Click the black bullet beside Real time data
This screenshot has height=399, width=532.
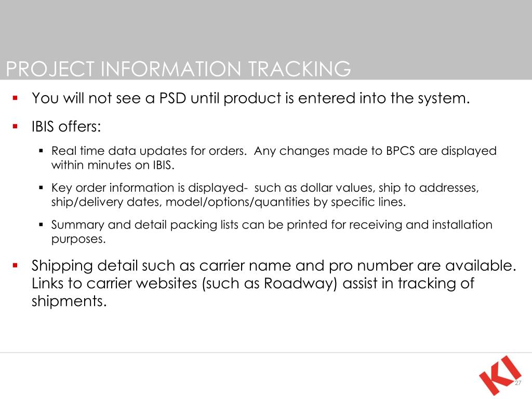[41, 151]
